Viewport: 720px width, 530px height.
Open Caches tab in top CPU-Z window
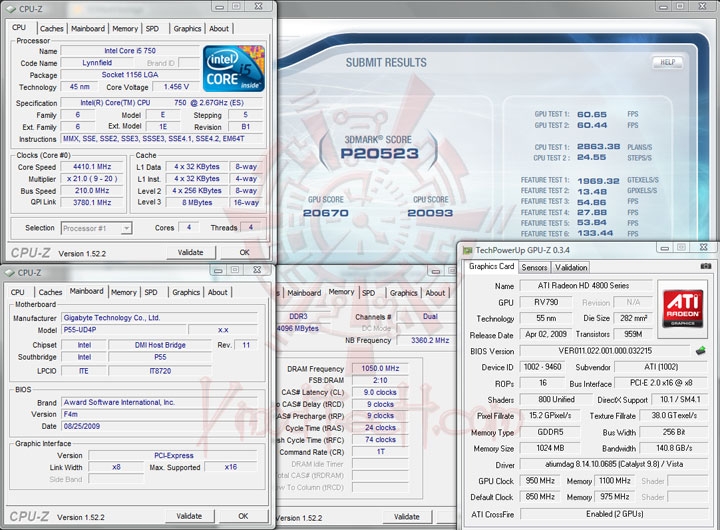click(51, 28)
